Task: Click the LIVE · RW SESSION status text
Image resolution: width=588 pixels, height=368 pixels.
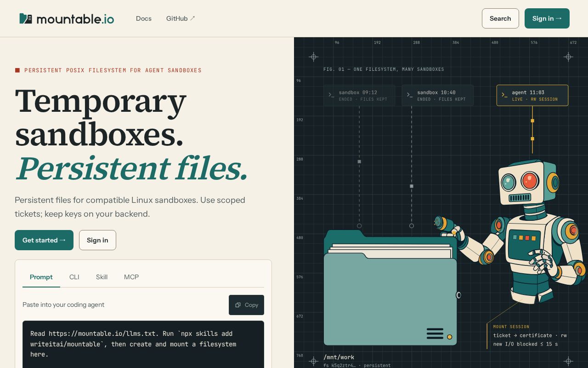Action: coord(535,99)
